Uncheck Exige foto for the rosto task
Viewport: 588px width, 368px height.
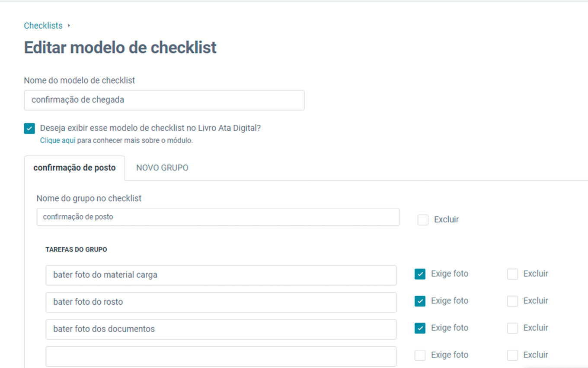coord(420,301)
